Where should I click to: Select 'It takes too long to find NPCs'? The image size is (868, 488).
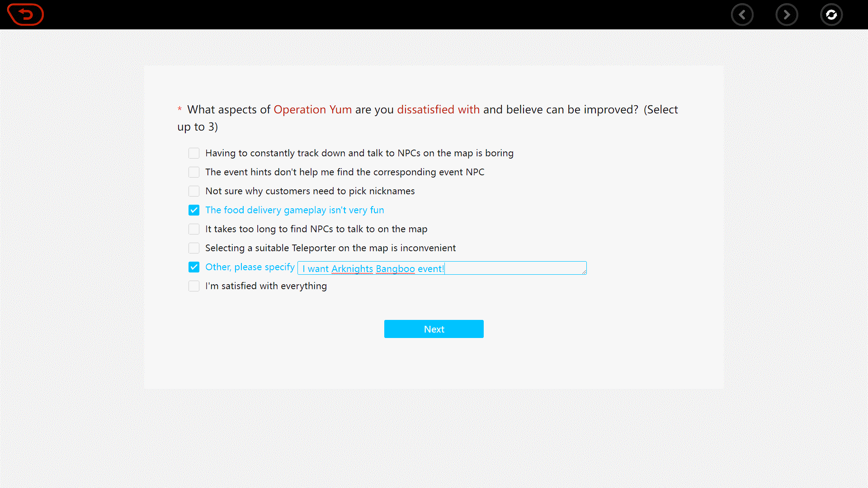(194, 229)
